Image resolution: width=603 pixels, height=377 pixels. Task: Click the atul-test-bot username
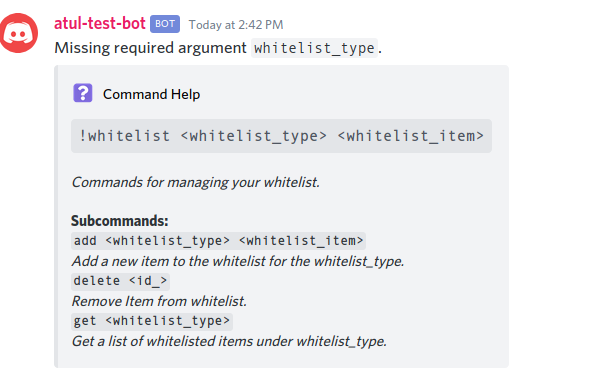100,23
